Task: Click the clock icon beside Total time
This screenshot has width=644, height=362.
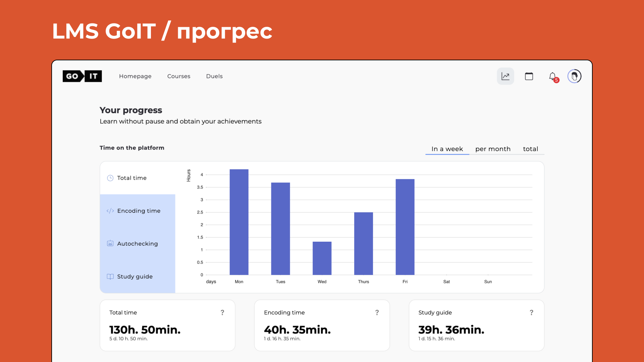Action: pyautogui.click(x=110, y=178)
